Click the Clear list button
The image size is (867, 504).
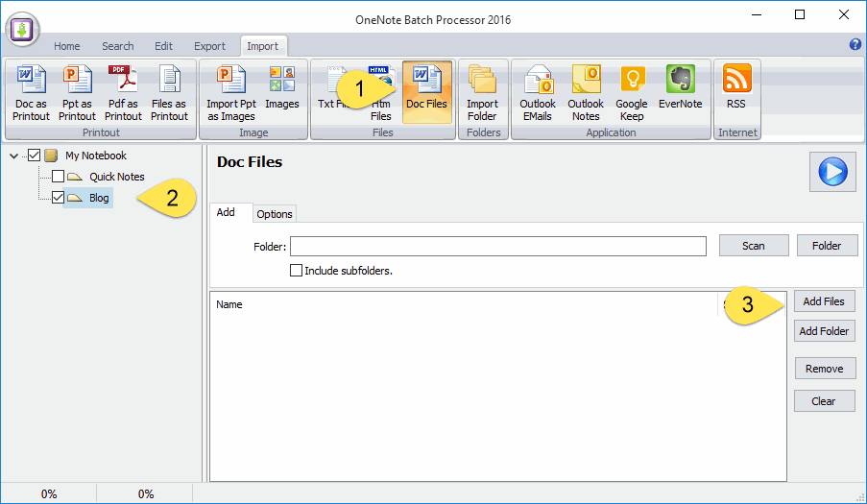(824, 401)
